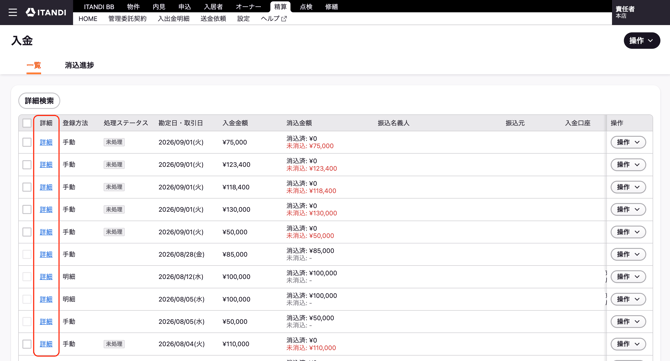
Task: Open 操作 dropdown for ¥130,000 row
Action: (628, 209)
